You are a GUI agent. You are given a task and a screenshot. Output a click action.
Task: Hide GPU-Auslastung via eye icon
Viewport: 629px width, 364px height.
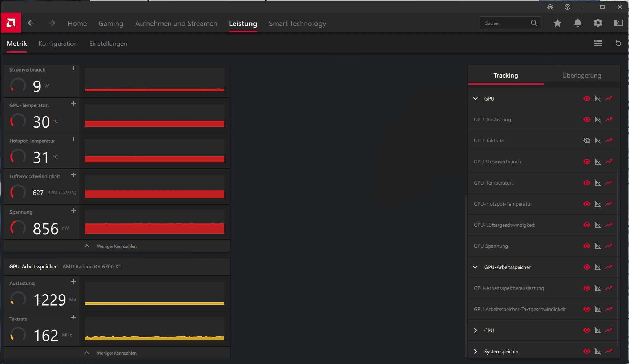(x=586, y=120)
